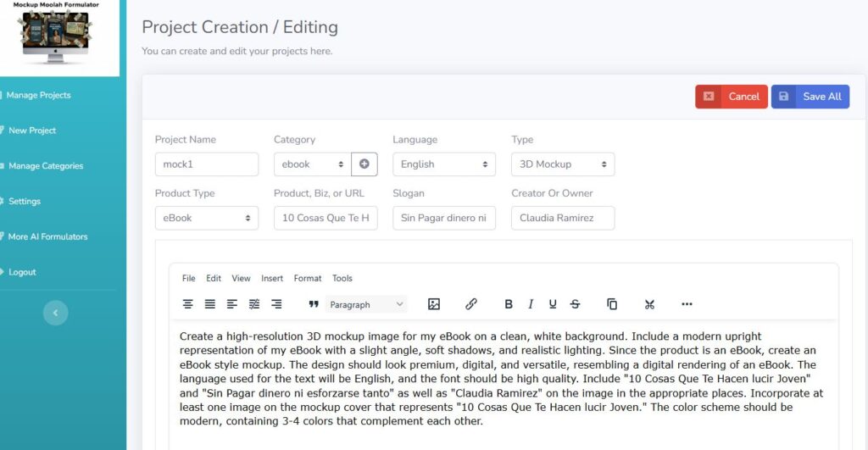Open the Insert menu in the editor
This screenshot has width=868, height=450.
pyautogui.click(x=272, y=279)
